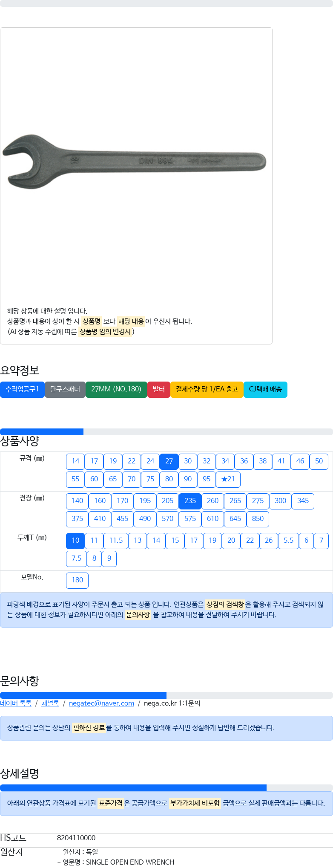The width and height of the screenshot is (333, 868).
Task: Click the wrench product image
Action: (135, 161)
